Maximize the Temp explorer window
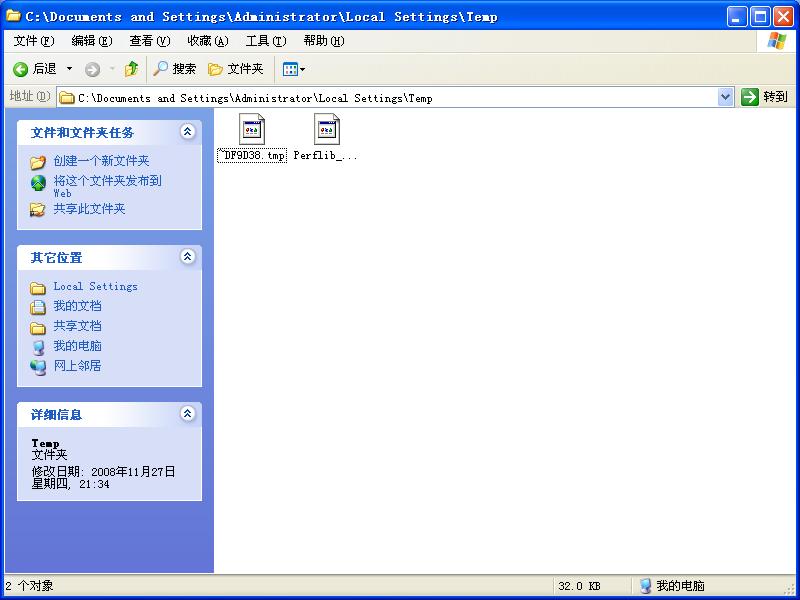800x600 pixels. pyautogui.click(x=760, y=17)
